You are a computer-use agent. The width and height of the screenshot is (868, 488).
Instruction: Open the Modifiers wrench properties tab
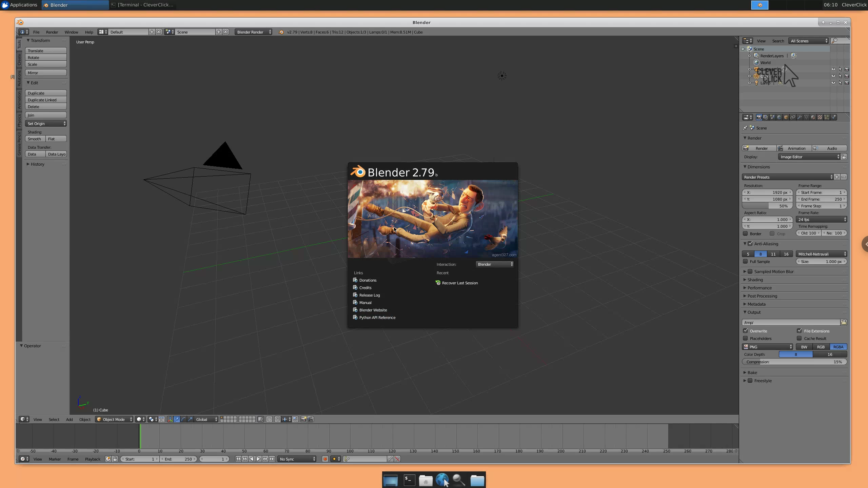pos(800,117)
